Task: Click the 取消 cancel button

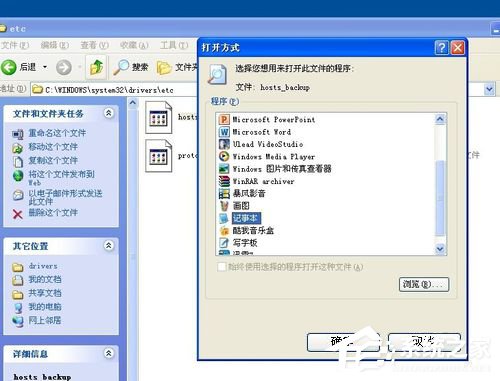Action: 424,342
